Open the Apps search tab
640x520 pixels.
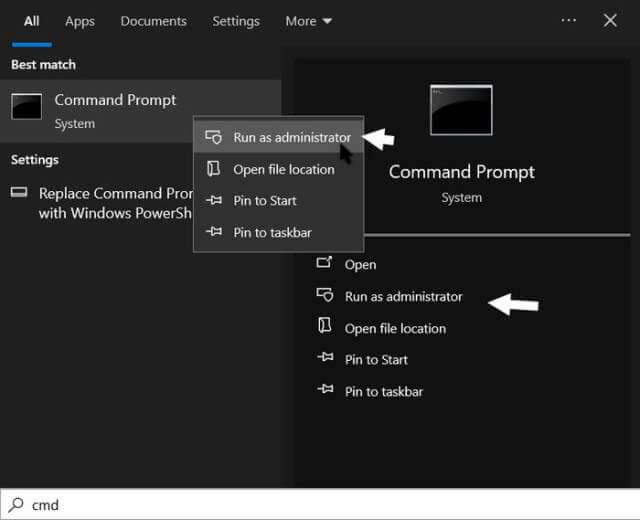[80, 21]
